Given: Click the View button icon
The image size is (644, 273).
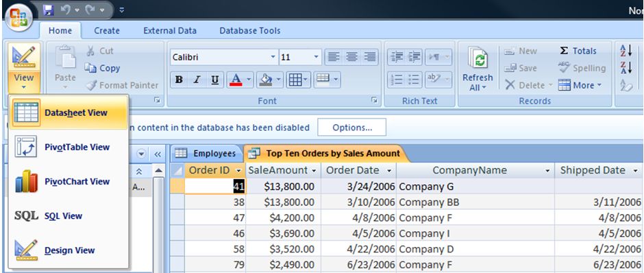Looking at the screenshot, I should coord(24,57).
